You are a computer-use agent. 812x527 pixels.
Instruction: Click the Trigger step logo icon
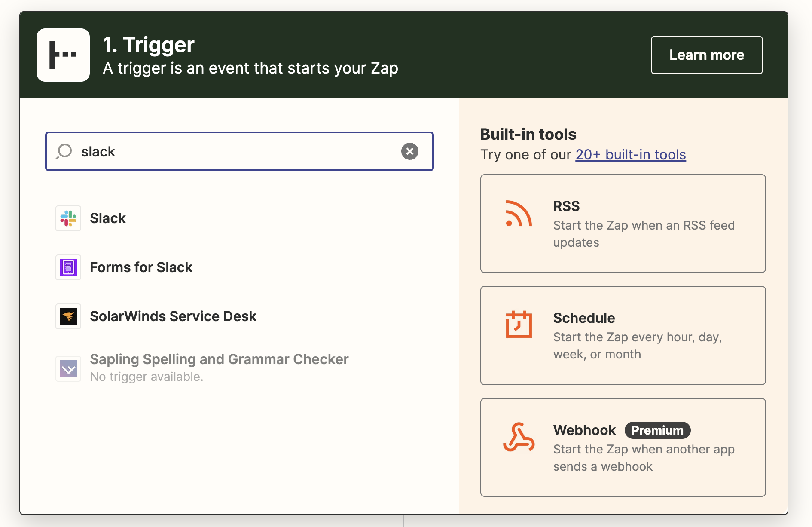[63, 55]
